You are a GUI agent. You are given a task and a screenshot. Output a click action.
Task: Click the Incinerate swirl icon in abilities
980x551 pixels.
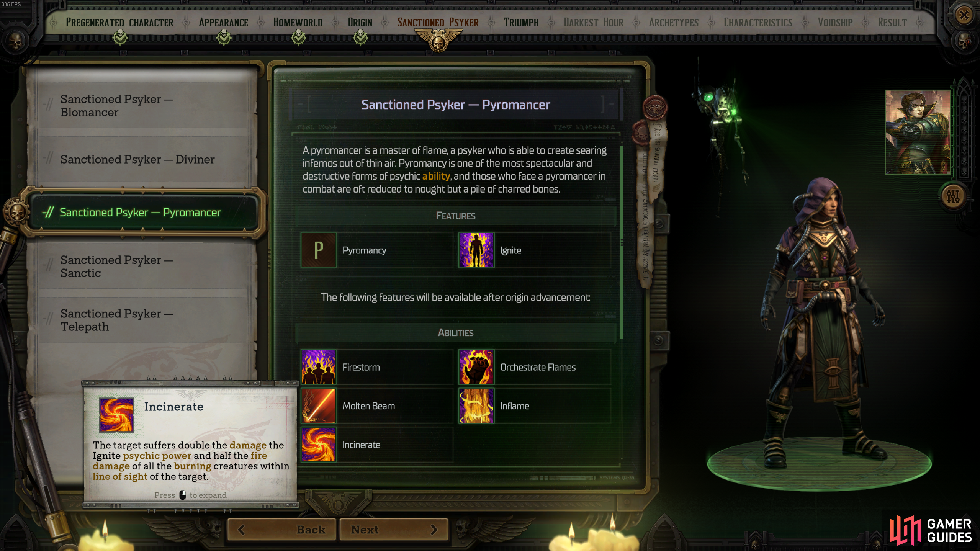[318, 445]
